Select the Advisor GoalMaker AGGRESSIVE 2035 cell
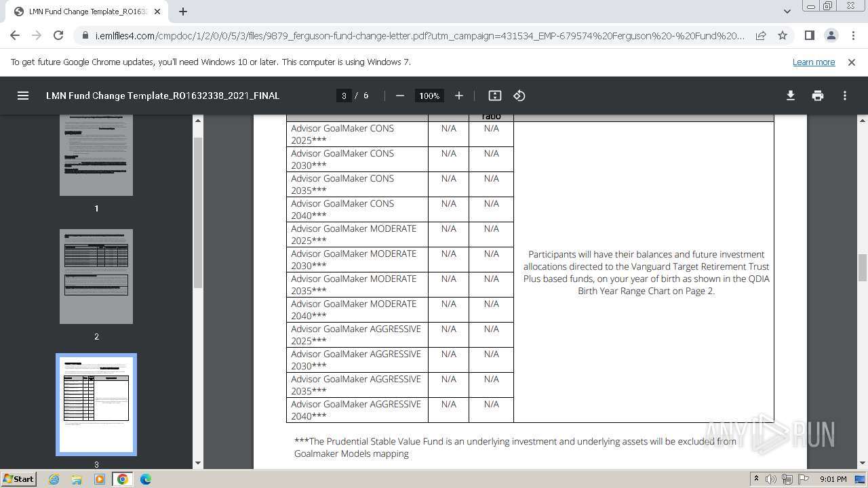The image size is (868, 488). click(357, 385)
